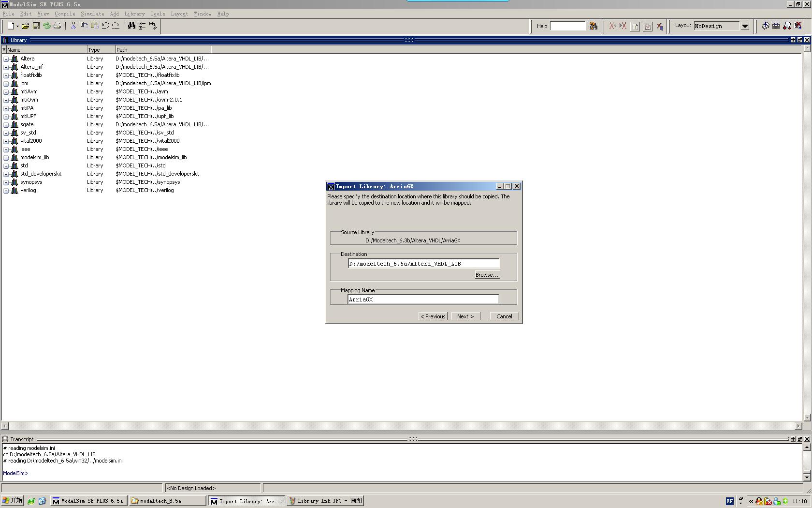The height and width of the screenshot is (508, 812).
Task: Open the Layout menu
Action: click(179, 14)
